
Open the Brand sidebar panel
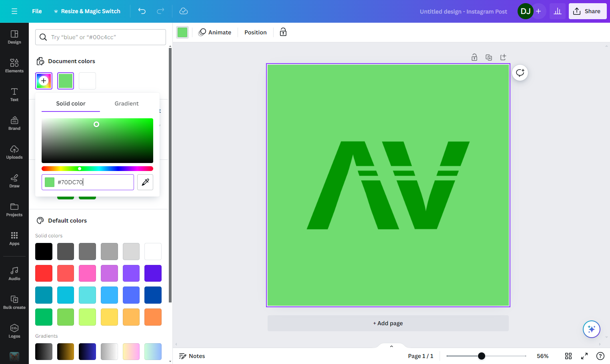(x=14, y=123)
